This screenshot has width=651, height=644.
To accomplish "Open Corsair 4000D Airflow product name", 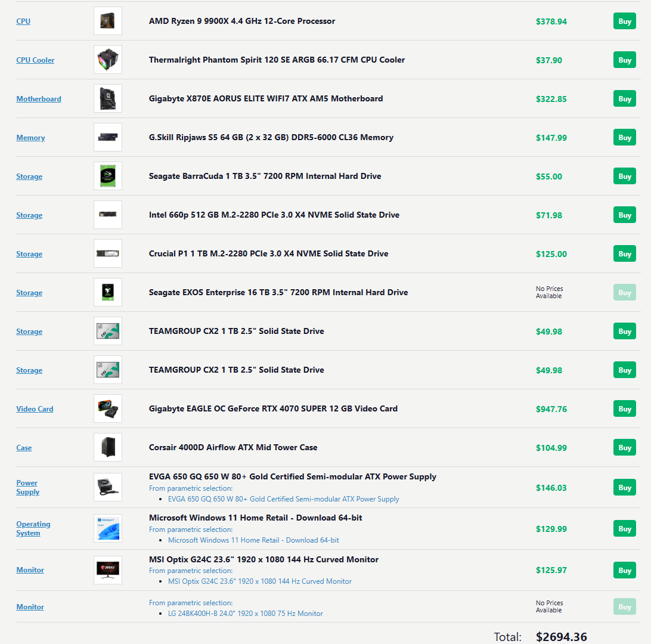I will point(233,447).
